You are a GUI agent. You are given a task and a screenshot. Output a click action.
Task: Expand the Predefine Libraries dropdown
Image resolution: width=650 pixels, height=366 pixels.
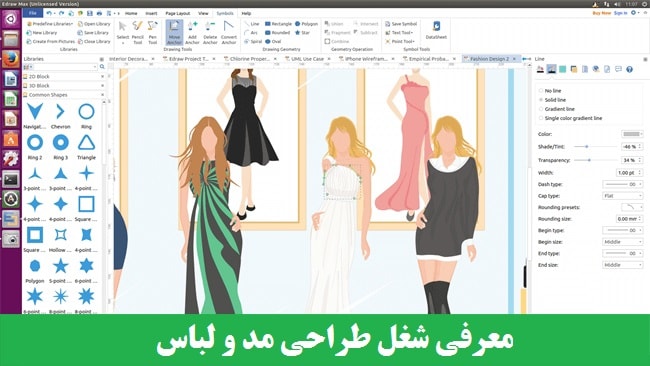(x=50, y=24)
